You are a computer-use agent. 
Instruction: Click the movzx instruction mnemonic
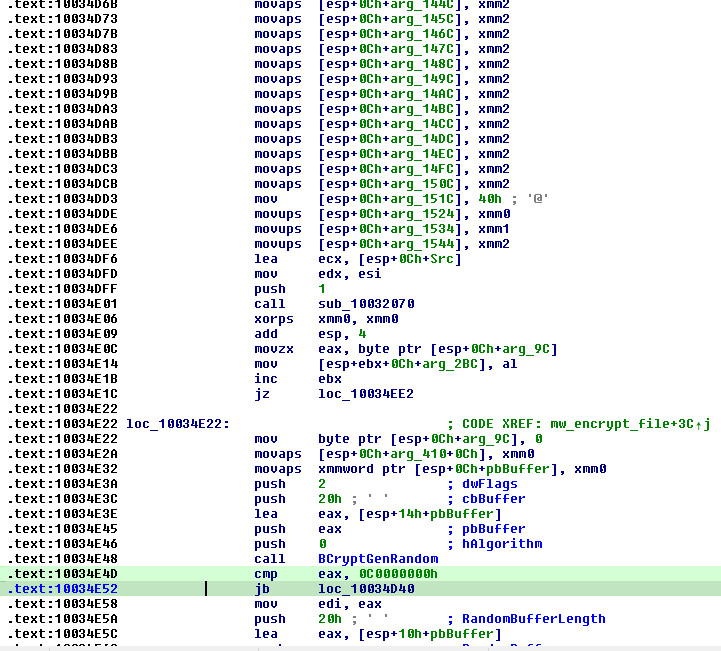(274, 348)
